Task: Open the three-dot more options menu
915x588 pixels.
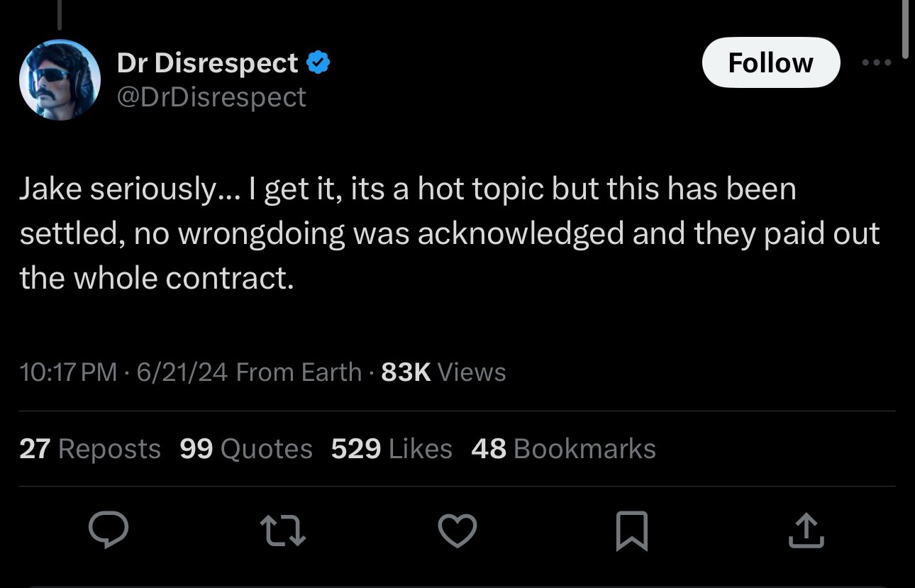Action: pyautogui.click(x=876, y=62)
